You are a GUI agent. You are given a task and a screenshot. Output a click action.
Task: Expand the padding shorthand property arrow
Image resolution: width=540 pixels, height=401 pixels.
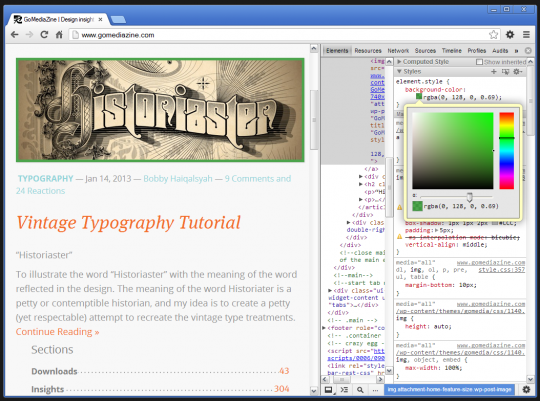tap(437, 230)
